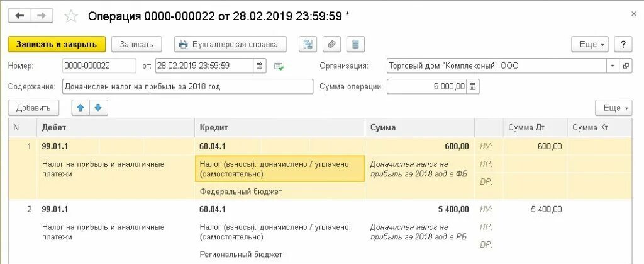Click the Содержание text field
The width and height of the screenshot is (644, 264).
tap(187, 87)
